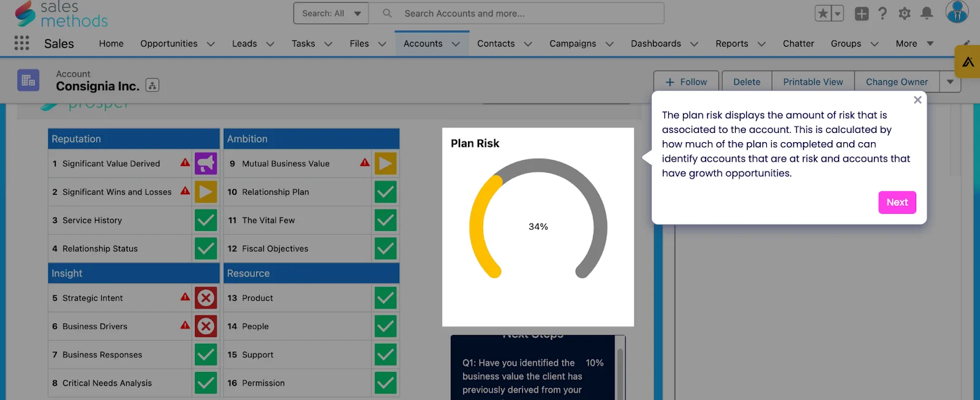Click red X status for Strategic Intent
The image size is (980, 400).
(x=206, y=298)
